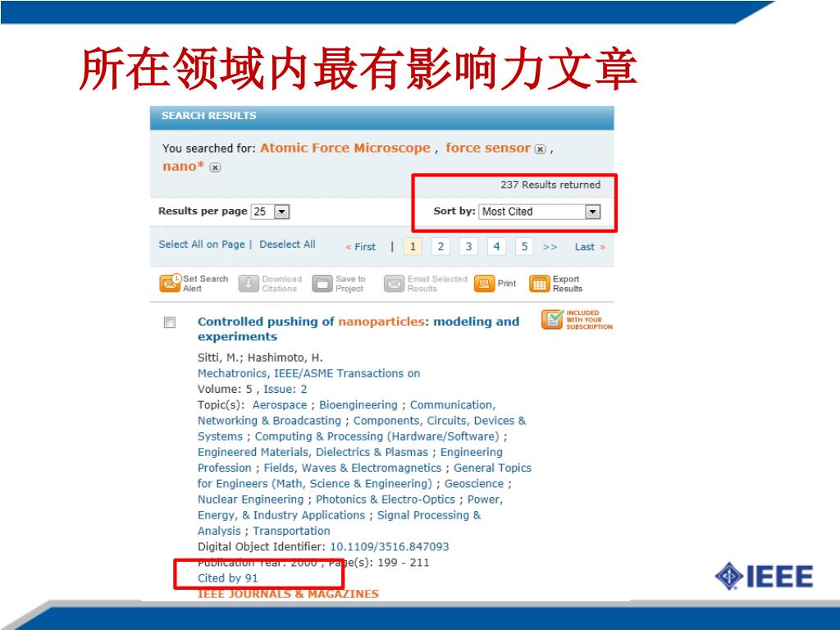Click Deselect All link
The width and height of the screenshot is (840, 630).
click(287, 244)
